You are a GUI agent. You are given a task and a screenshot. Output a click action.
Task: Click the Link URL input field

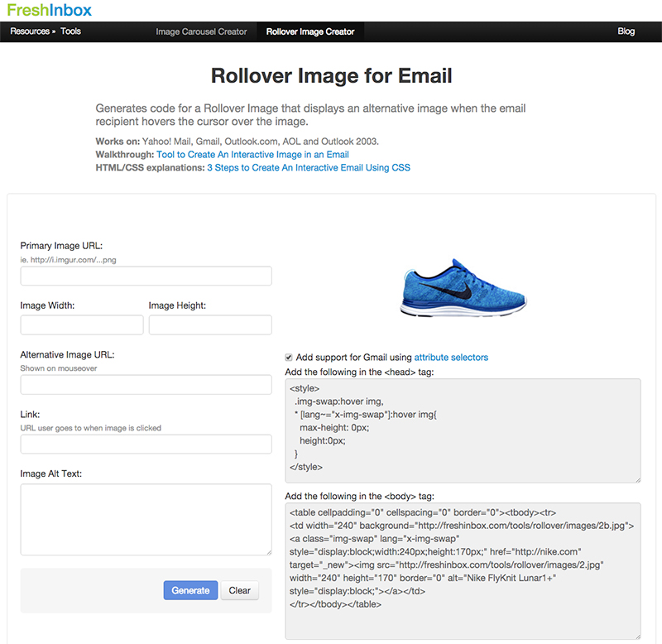[146, 445]
